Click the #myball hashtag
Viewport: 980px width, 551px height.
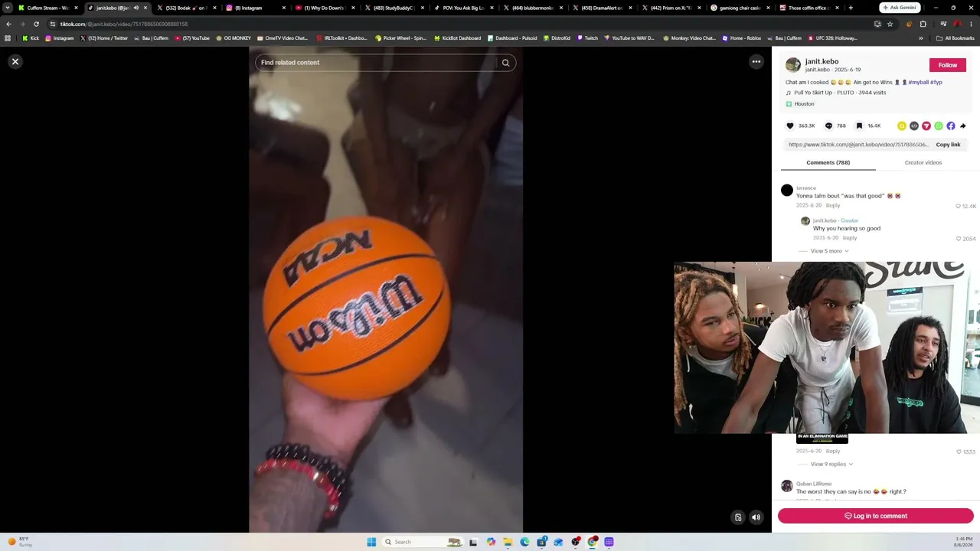918,82
